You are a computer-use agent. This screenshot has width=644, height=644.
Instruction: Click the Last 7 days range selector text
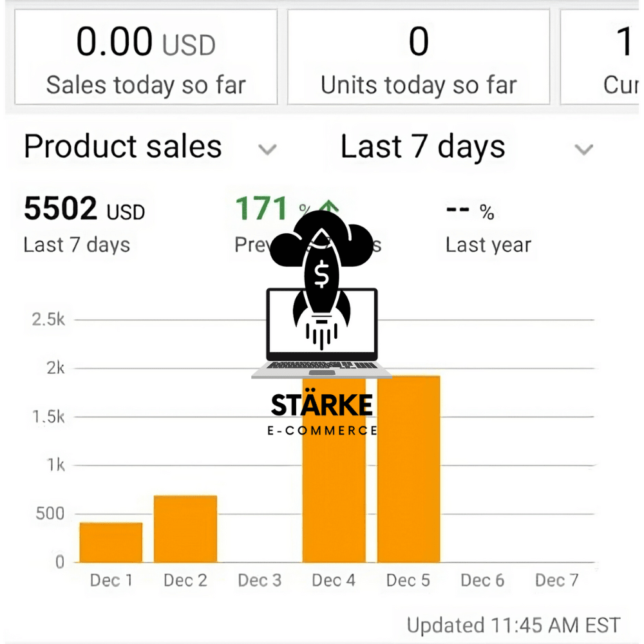point(422,147)
